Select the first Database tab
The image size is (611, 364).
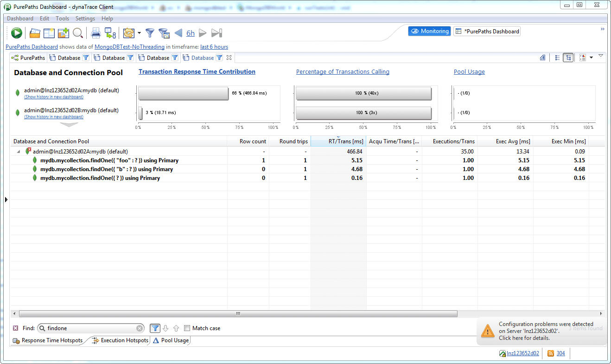pos(69,58)
